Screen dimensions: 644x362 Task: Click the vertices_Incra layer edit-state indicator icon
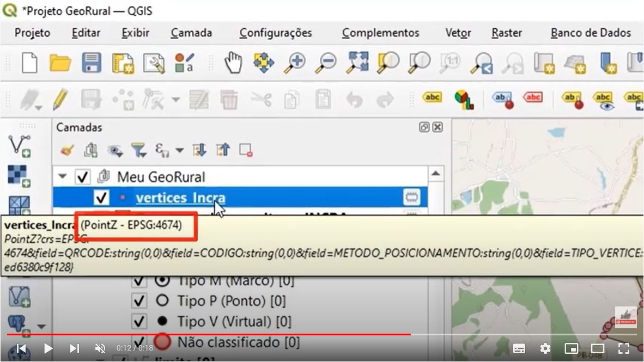(x=411, y=198)
